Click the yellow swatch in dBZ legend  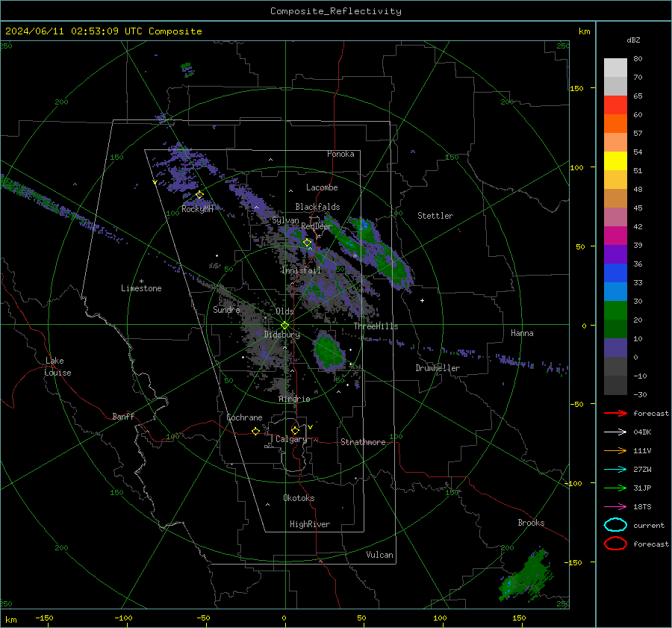(615, 161)
